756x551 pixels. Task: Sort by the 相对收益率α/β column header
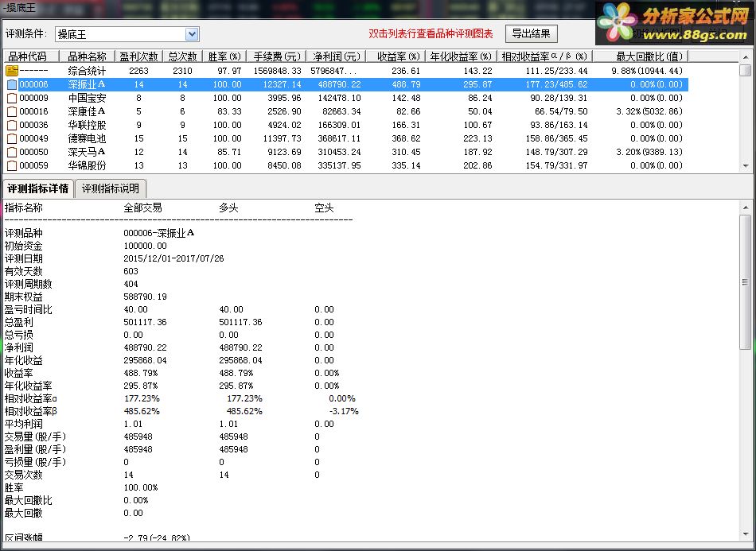click(x=544, y=56)
